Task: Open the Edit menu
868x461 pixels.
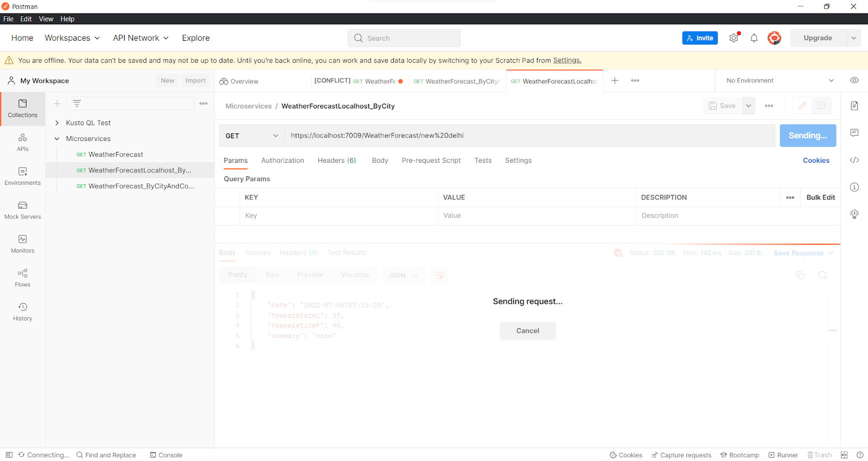Action: (x=26, y=19)
